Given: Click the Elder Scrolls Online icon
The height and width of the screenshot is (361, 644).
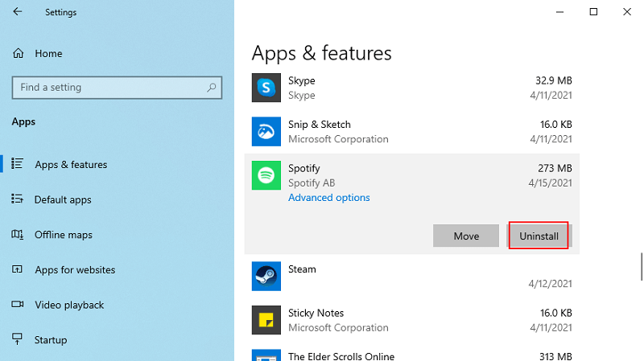Looking at the screenshot, I should point(266,355).
